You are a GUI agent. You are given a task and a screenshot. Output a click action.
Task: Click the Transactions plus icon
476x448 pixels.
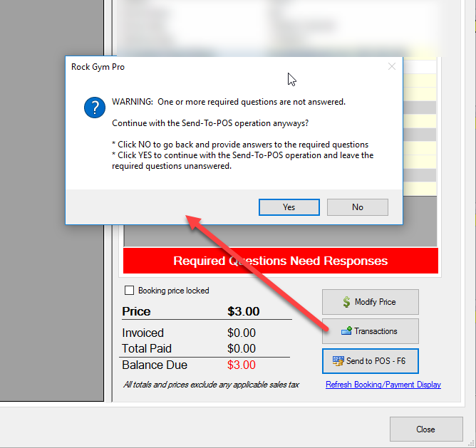click(346, 331)
